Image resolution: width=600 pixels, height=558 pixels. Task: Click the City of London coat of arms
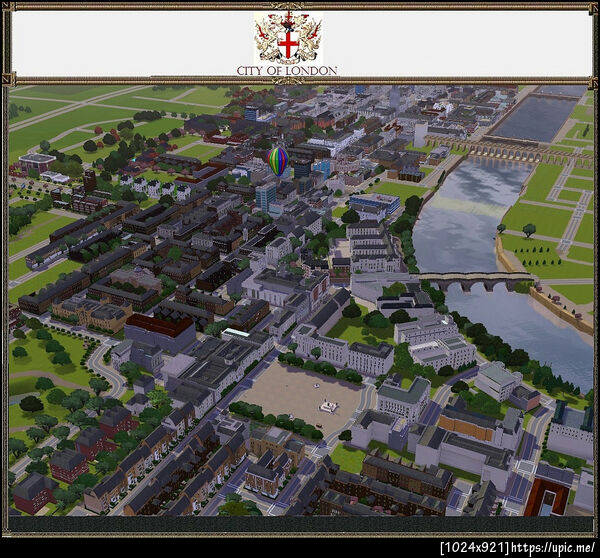pyautogui.click(x=288, y=38)
